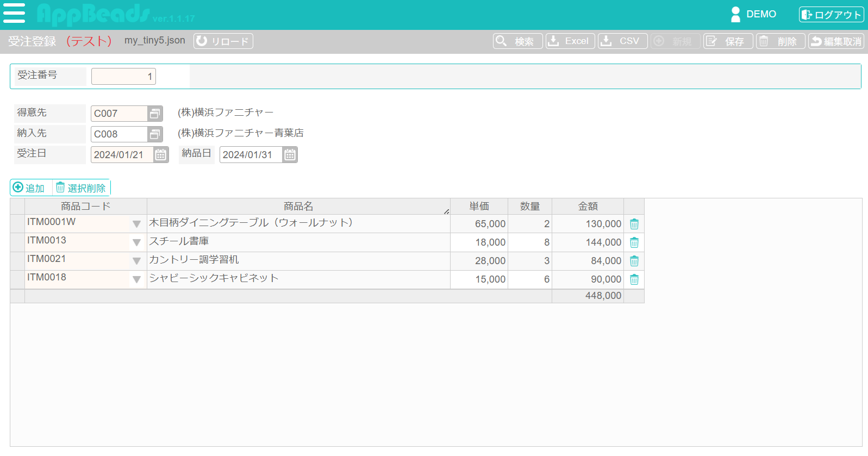This screenshot has width=868, height=456.
Task: Open the calendar picker for 受注日
Action: click(160, 155)
